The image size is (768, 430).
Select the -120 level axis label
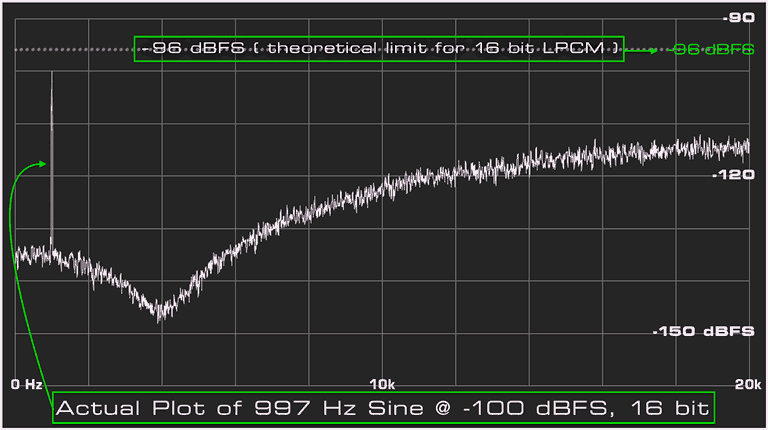(x=732, y=175)
